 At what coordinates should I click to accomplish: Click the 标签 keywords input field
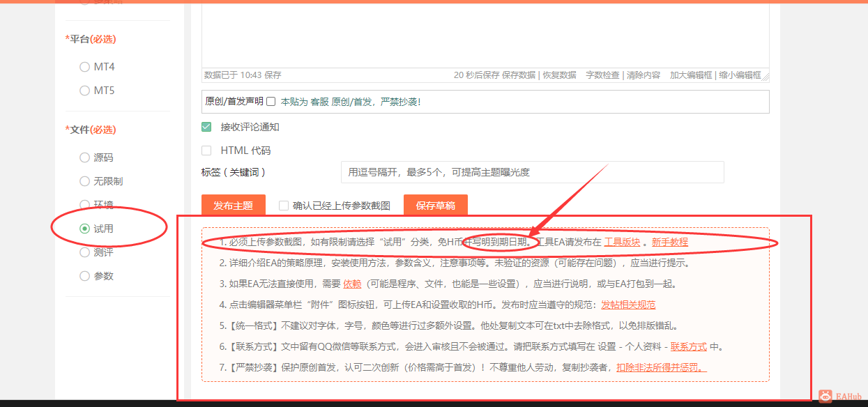coord(533,172)
